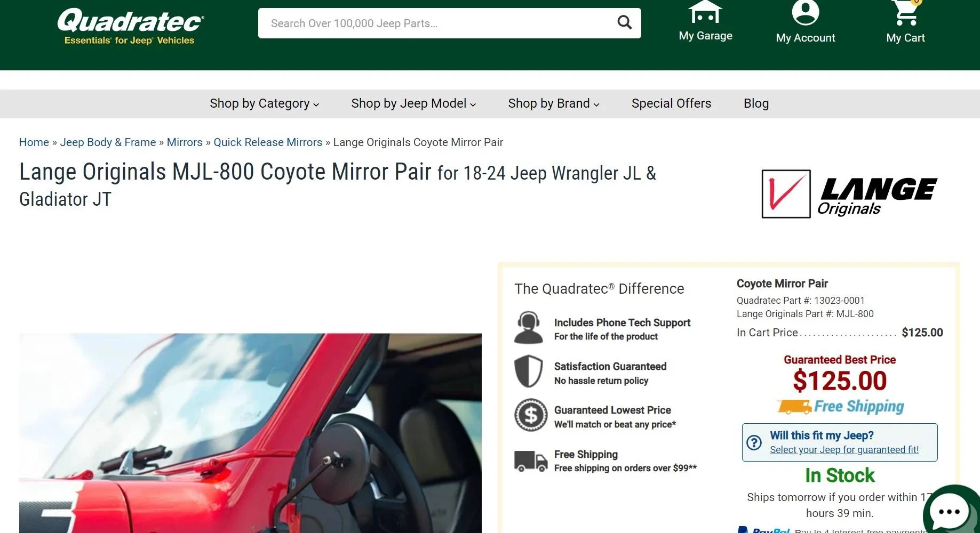Open Jeep Body & Frame breadcrumb
Viewport: 980px width, 533px height.
[x=108, y=142]
